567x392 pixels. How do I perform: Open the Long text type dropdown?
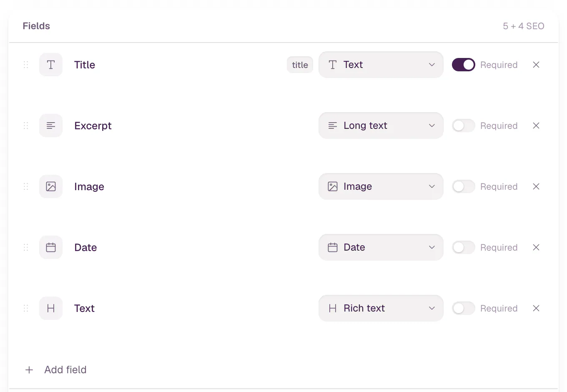click(381, 126)
